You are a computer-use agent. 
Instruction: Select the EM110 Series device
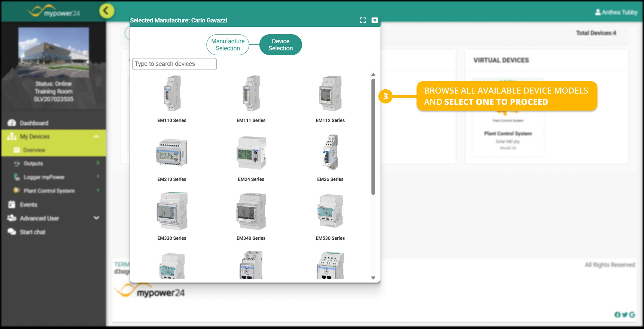point(172,94)
